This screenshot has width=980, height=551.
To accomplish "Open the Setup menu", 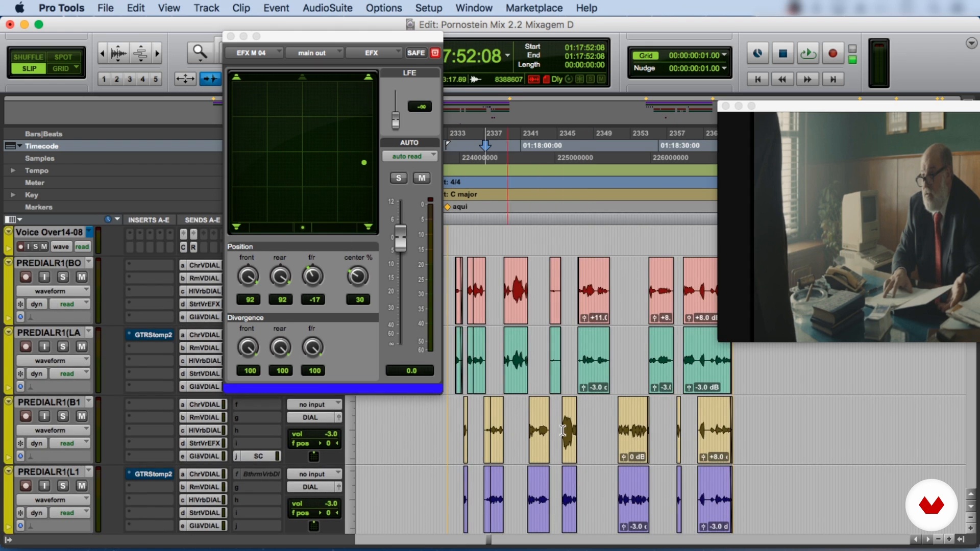I will coord(428,8).
